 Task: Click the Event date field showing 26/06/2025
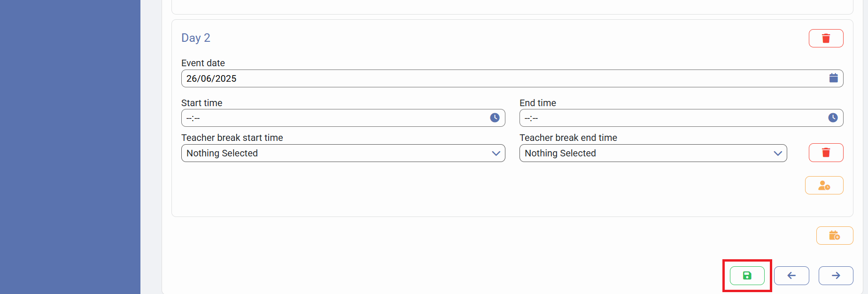tap(503, 78)
